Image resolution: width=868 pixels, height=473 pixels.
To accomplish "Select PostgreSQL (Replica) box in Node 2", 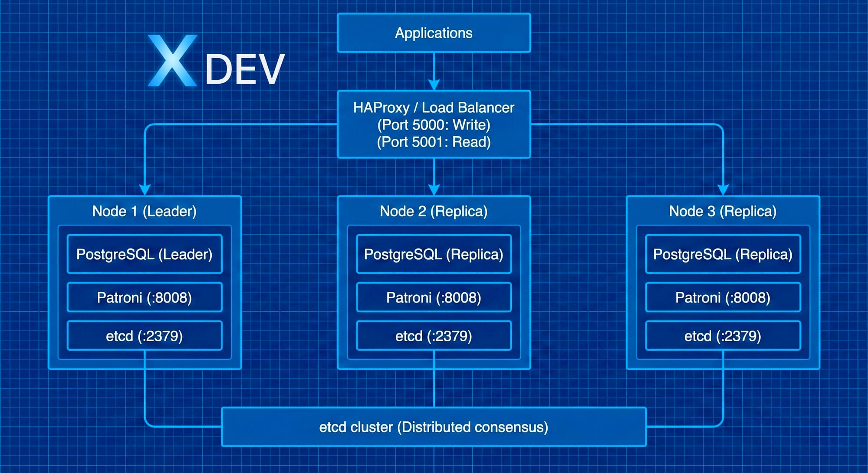I will click(x=434, y=254).
